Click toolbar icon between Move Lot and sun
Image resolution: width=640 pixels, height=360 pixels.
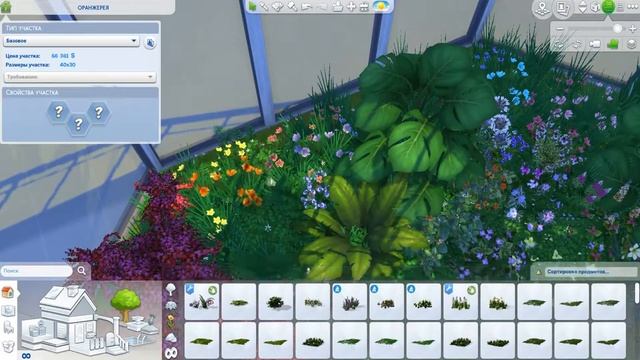tap(364, 7)
